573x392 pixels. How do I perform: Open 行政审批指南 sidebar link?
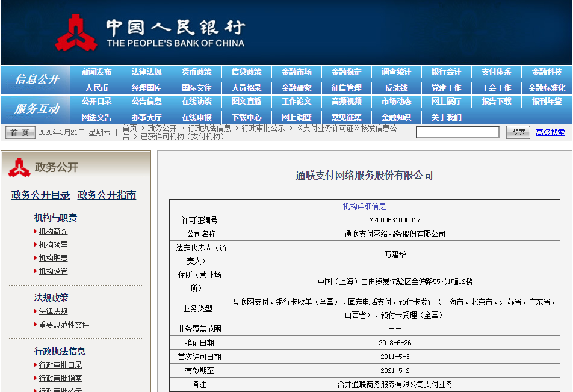(x=60, y=378)
